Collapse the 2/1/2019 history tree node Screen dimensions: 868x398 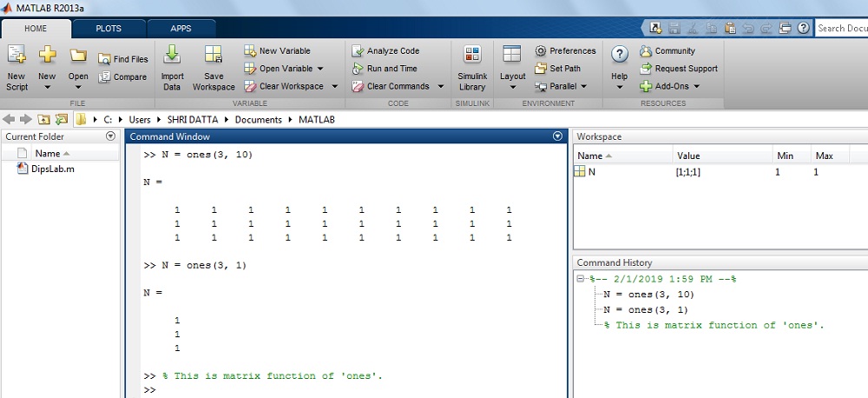(x=580, y=279)
